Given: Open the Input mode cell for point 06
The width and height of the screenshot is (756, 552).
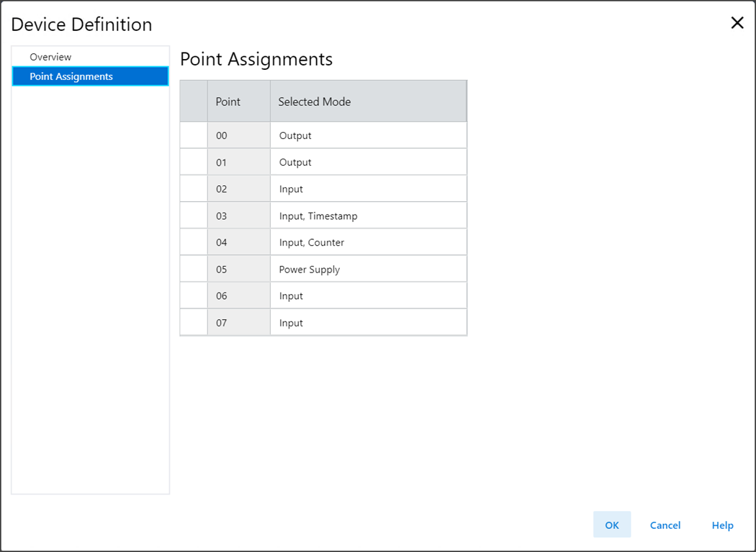Looking at the screenshot, I should tap(367, 296).
